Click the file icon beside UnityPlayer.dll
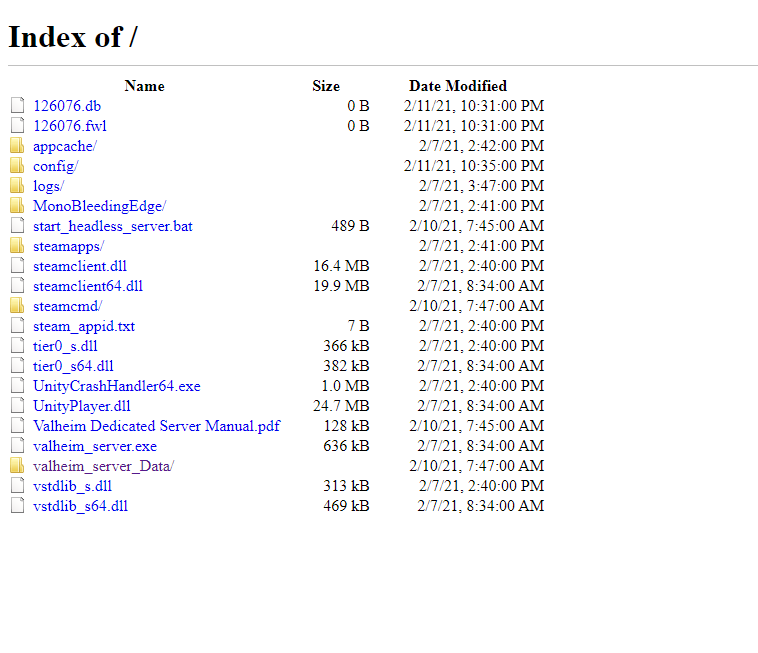Screen dimensions: 758x653 point(17,405)
